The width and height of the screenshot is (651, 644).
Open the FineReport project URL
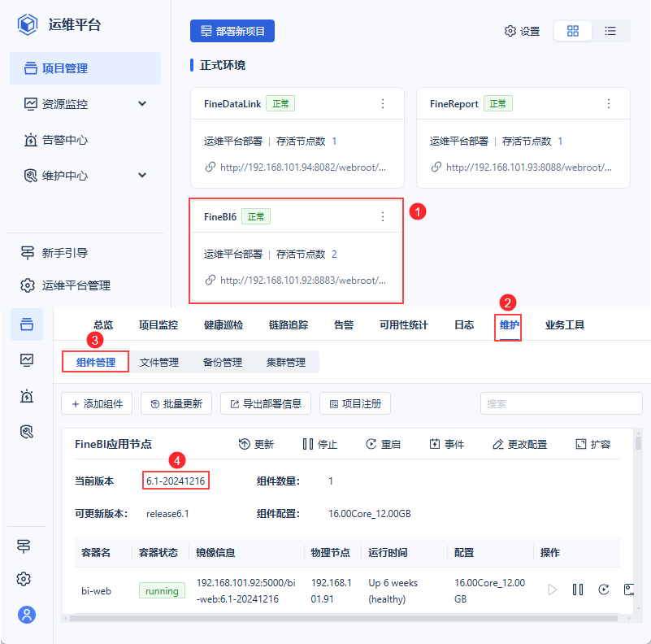(x=528, y=168)
